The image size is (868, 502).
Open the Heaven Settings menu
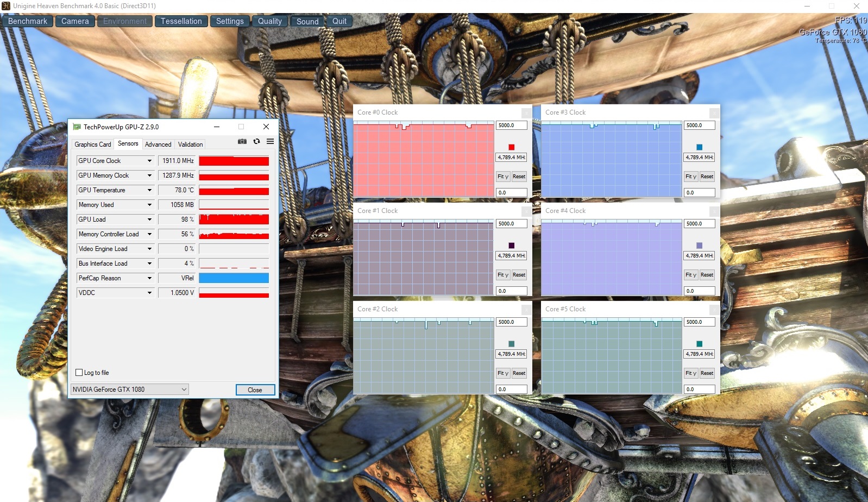point(230,21)
